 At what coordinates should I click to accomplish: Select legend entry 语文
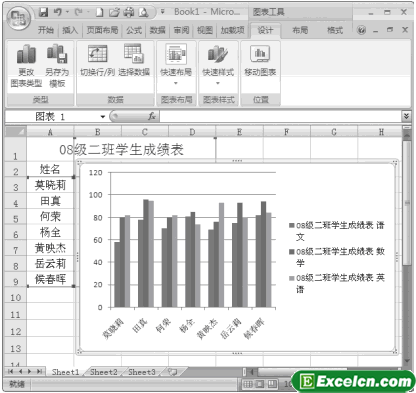[337, 231]
